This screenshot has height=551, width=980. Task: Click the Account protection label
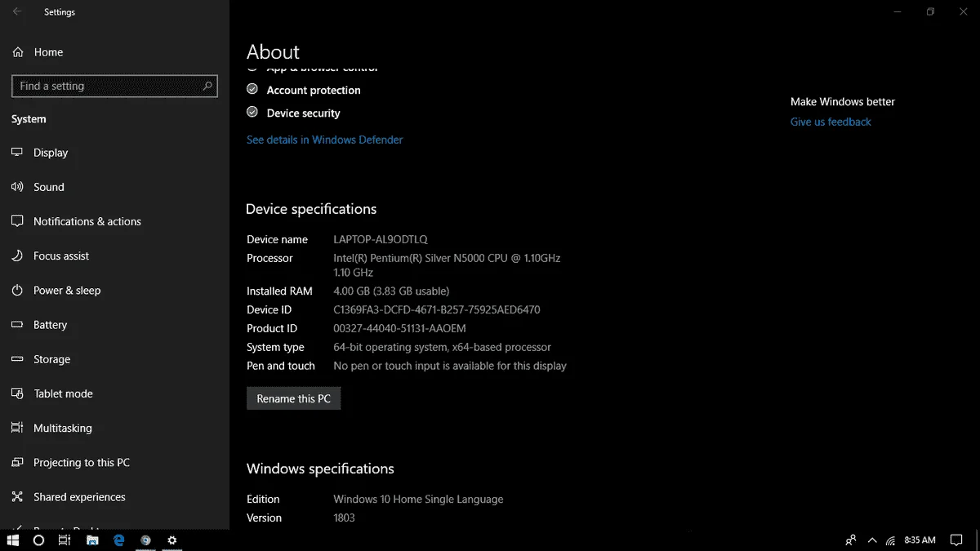pyautogui.click(x=314, y=90)
